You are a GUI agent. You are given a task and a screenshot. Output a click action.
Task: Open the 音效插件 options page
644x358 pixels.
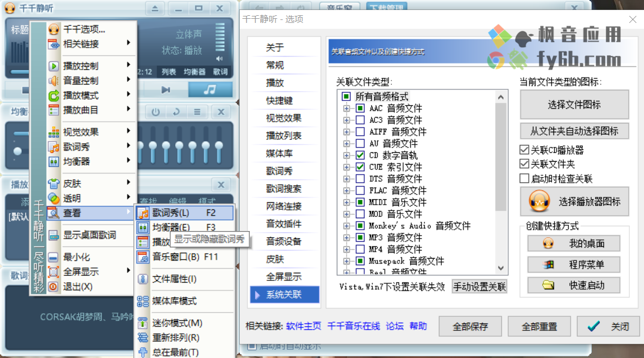284,224
